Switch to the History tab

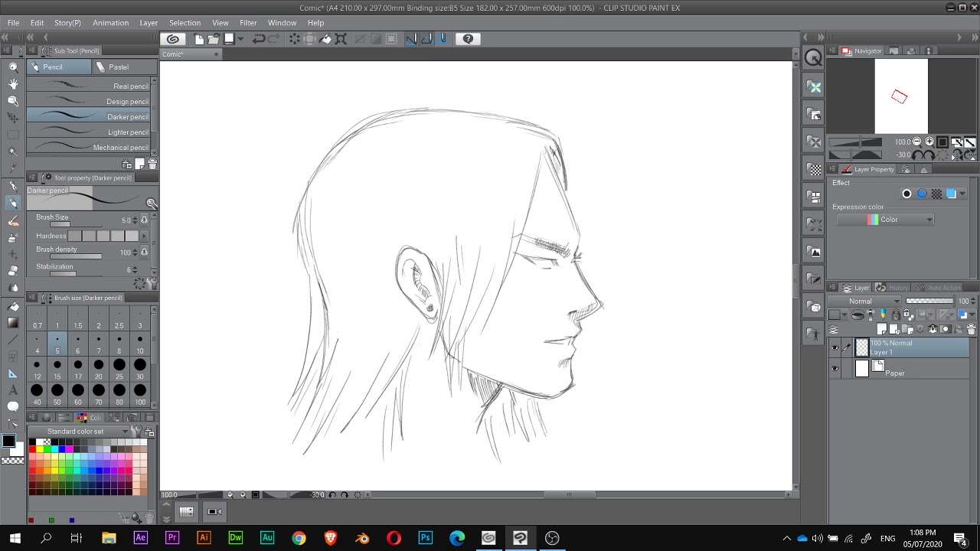tap(893, 288)
